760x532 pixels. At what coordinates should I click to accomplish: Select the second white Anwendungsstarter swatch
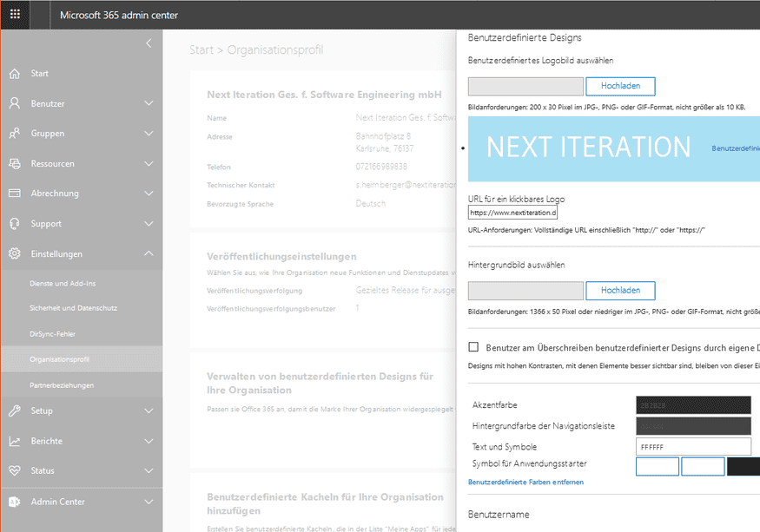pos(703,466)
